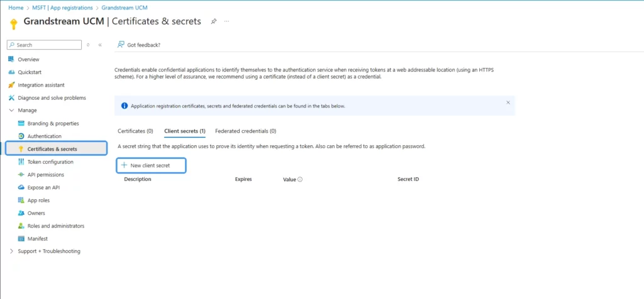Focus the sidebar Search field
This screenshot has height=299, width=644.
[x=45, y=45]
